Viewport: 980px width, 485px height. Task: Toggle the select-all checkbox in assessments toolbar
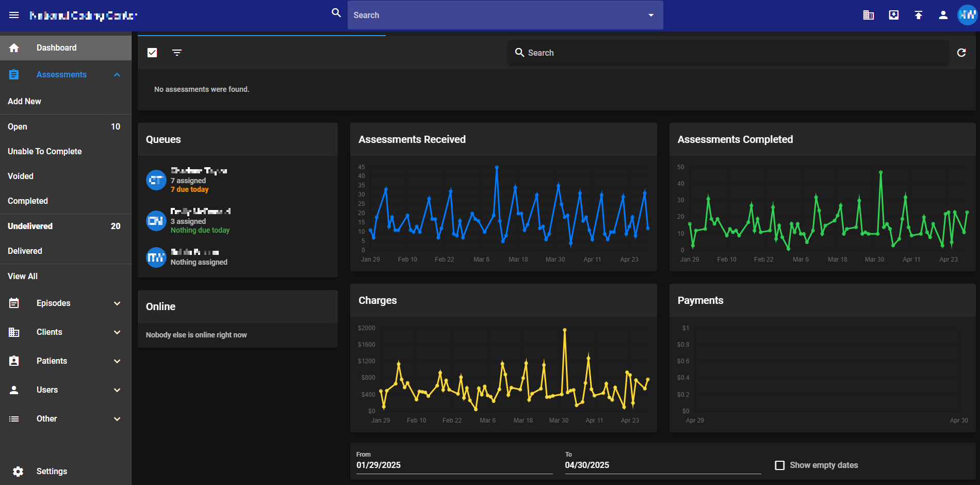[x=152, y=53]
